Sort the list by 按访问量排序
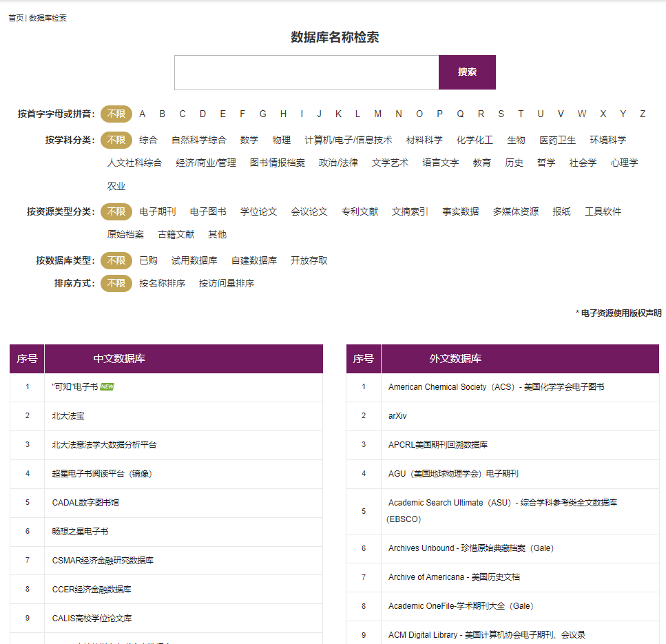The image size is (666, 644). (x=226, y=283)
